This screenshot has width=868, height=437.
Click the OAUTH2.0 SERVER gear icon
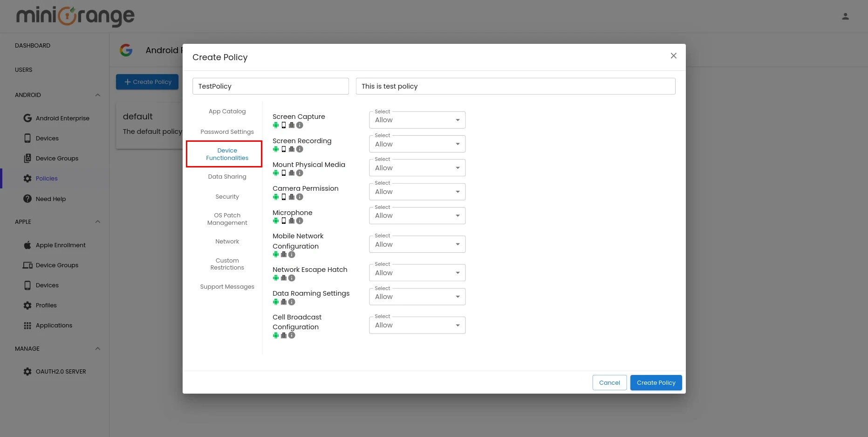click(27, 371)
